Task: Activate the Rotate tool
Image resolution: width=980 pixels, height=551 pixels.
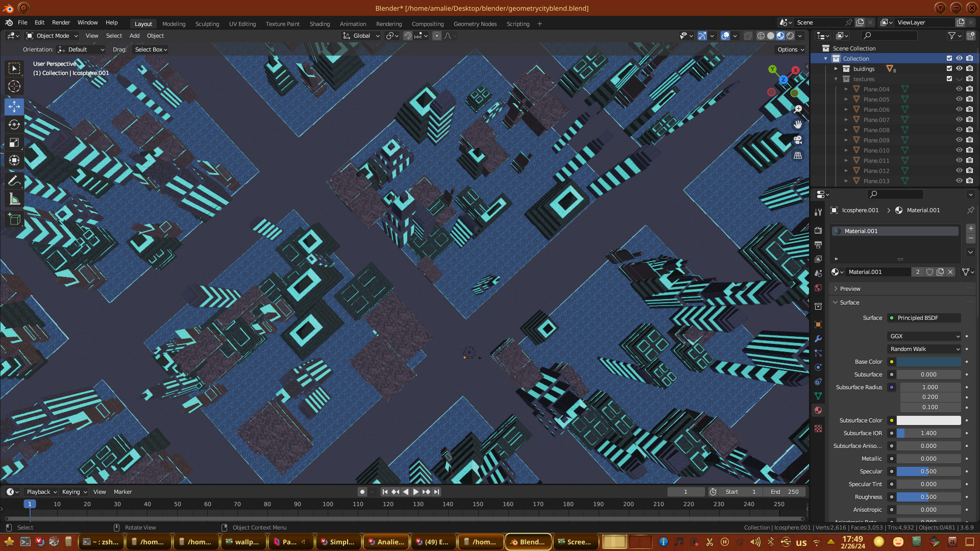Action: click(x=14, y=124)
